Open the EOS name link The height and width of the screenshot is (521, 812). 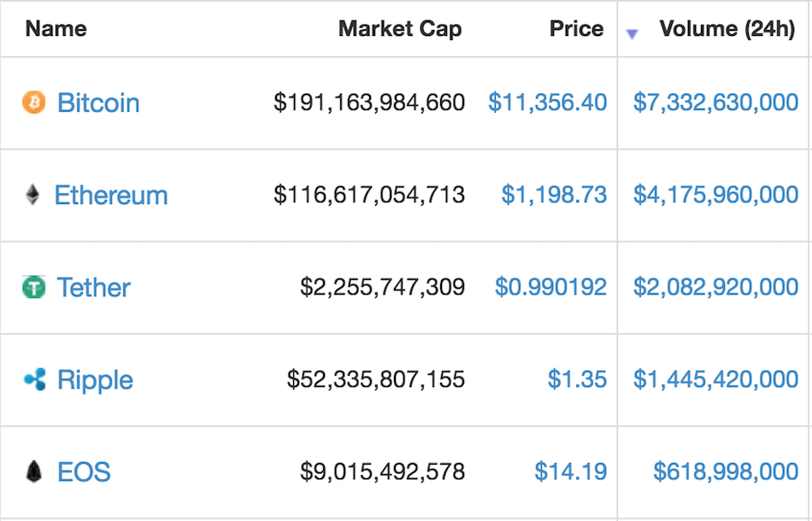(x=84, y=472)
